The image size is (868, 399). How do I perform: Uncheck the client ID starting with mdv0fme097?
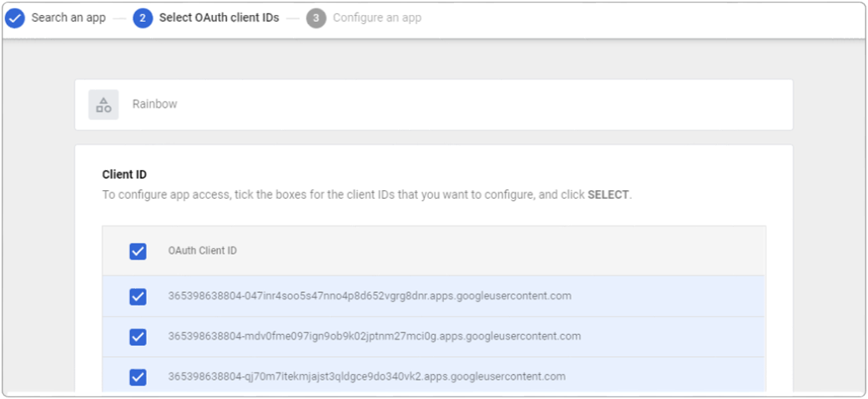[138, 337]
